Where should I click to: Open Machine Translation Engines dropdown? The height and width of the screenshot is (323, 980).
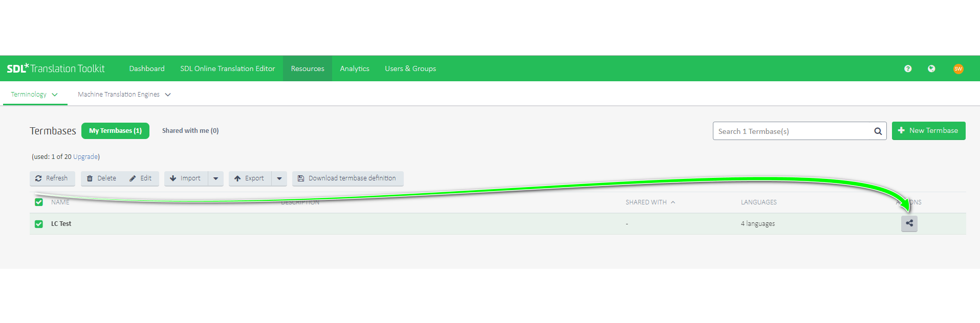click(124, 95)
